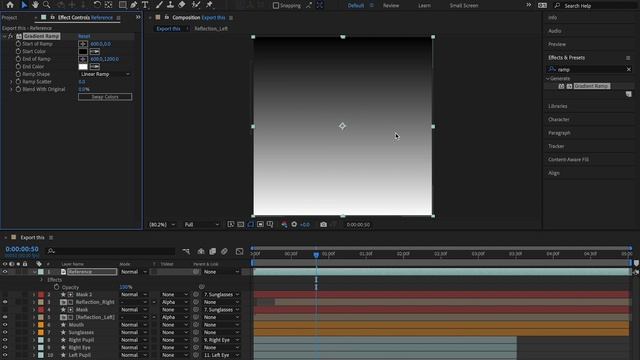The height and width of the screenshot is (360, 640).
Task: Open the Character panel
Action: [559, 120]
